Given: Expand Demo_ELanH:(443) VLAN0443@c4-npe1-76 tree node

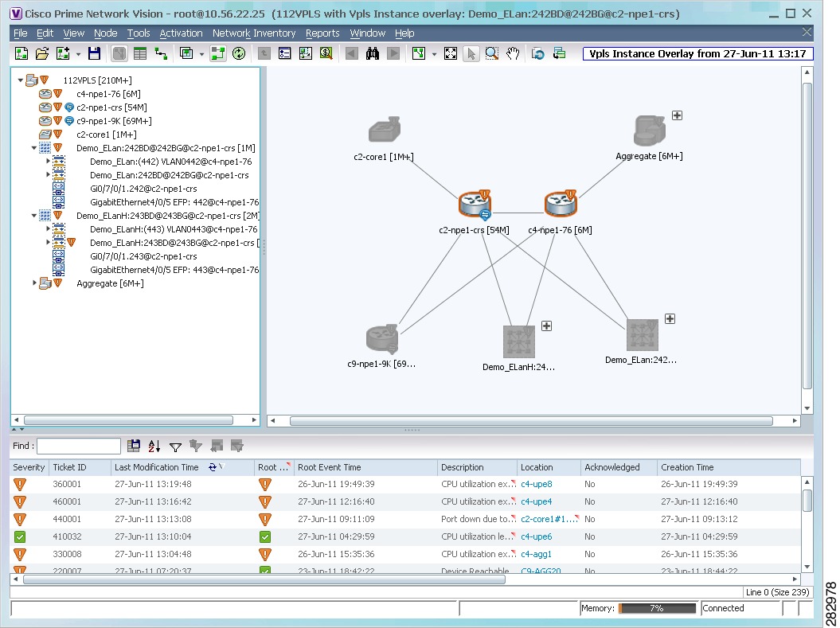Looking at the screenshot, I should (x=48, y=228).
